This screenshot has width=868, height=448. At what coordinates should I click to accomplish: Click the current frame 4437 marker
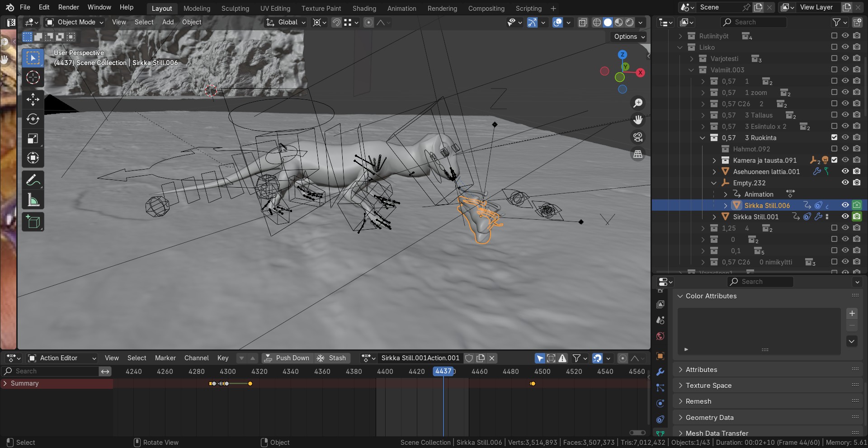(443, 371)
